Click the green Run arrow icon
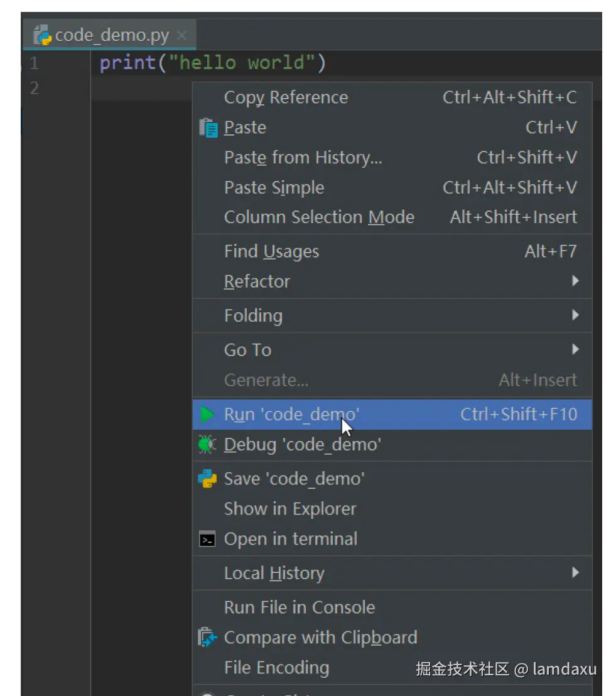 (x=207, y=415)
